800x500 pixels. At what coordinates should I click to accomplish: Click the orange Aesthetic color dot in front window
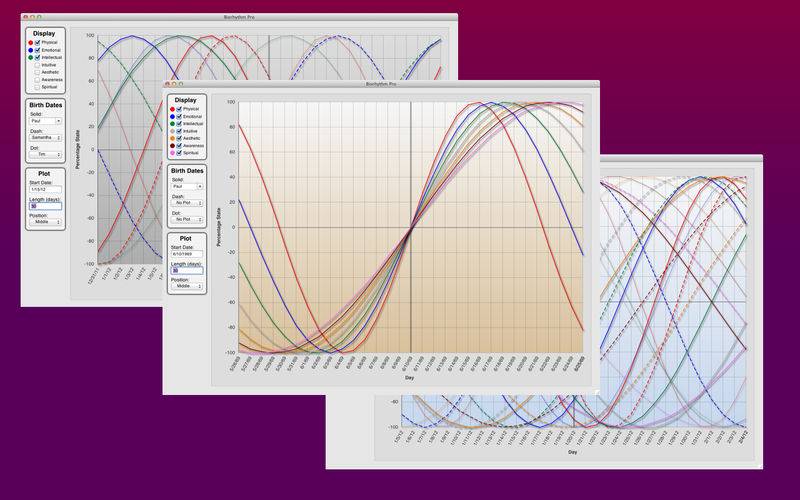(171, 138)
